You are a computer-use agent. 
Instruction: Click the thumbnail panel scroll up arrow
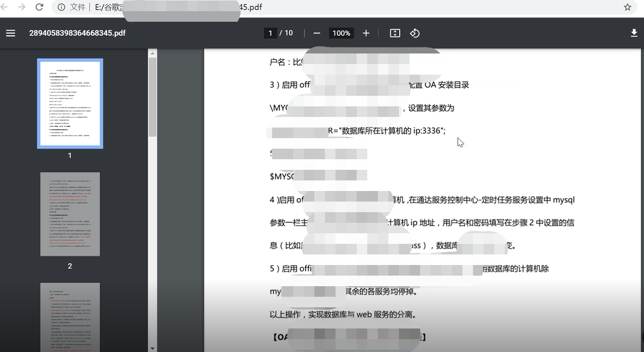pyautogui.click(x=152, y=53)
